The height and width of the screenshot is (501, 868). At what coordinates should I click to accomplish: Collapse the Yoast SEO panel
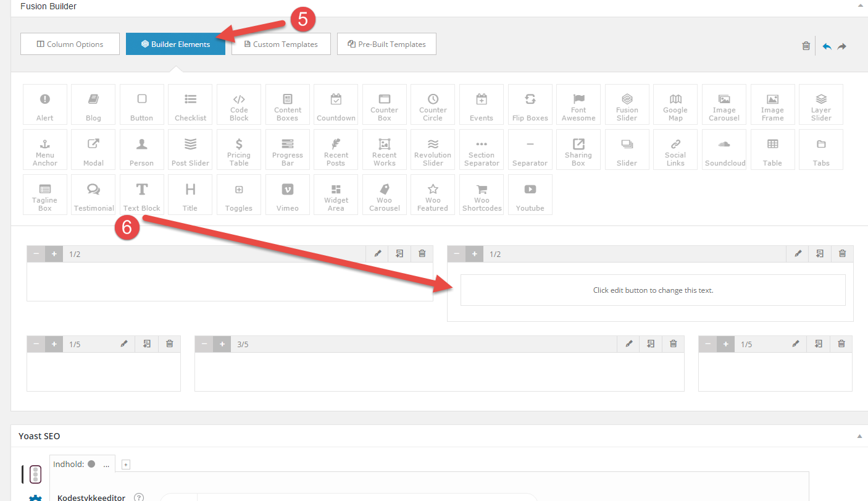(x=859, y=436)
